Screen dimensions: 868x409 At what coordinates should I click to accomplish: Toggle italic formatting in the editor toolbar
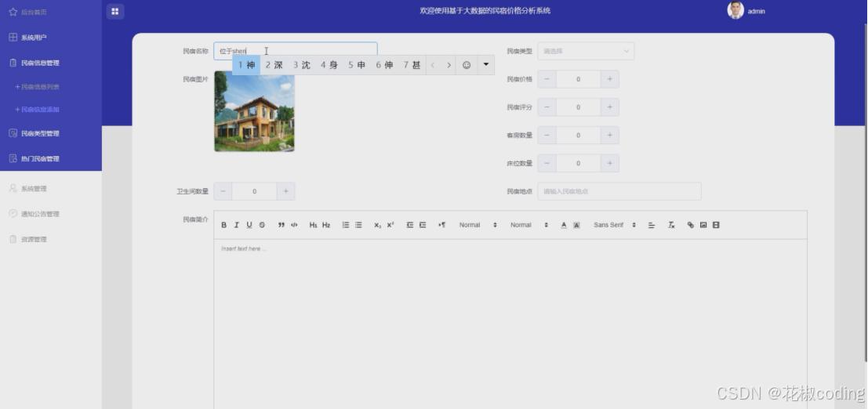click(x=236, y=225)
